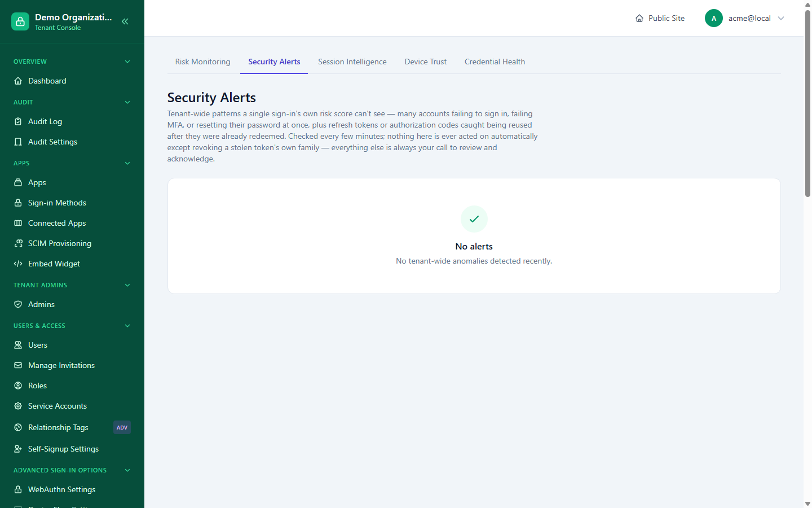Click the Audit Settings bookmark icon
The width and height of the screenshot is (812, 508).
click(x=18, y=142)
